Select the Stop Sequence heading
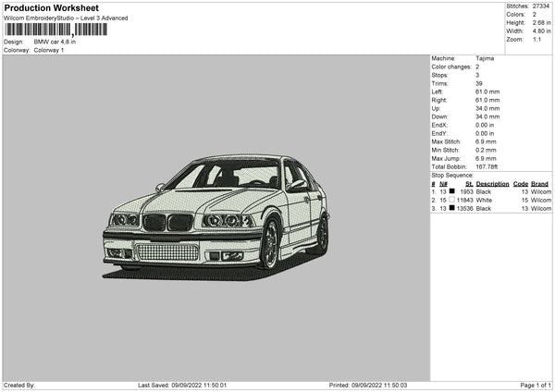Screen dimensions: 555x392 [452, 174]
